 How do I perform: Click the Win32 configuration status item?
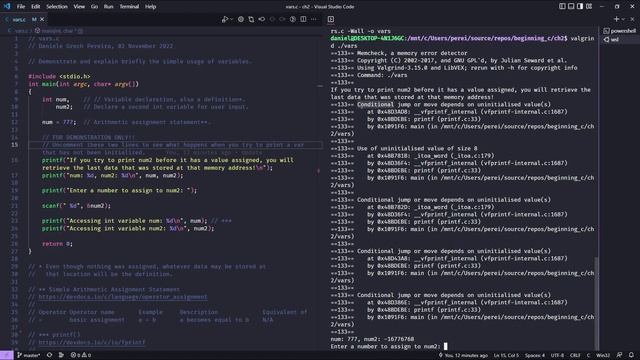603,355
